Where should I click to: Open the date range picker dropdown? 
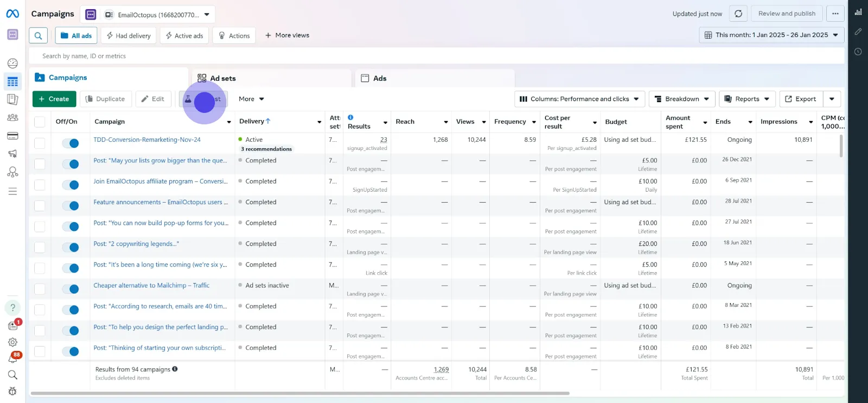tap(771, 35)
